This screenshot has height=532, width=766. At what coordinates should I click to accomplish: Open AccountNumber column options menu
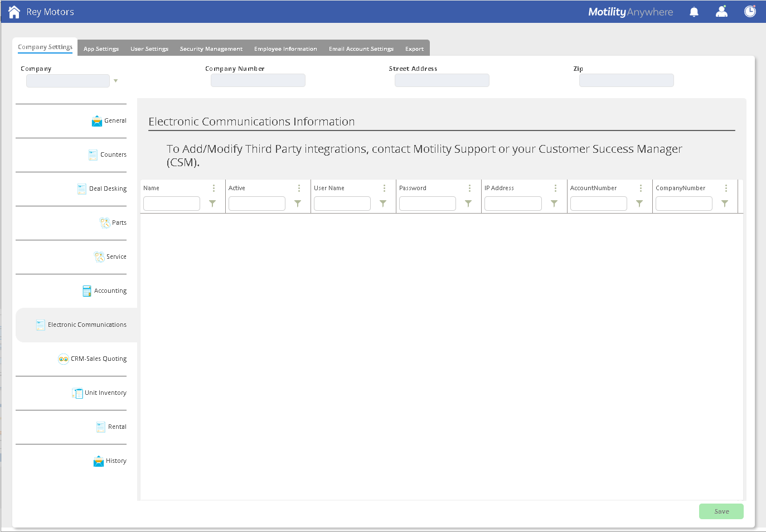(641, 188)
